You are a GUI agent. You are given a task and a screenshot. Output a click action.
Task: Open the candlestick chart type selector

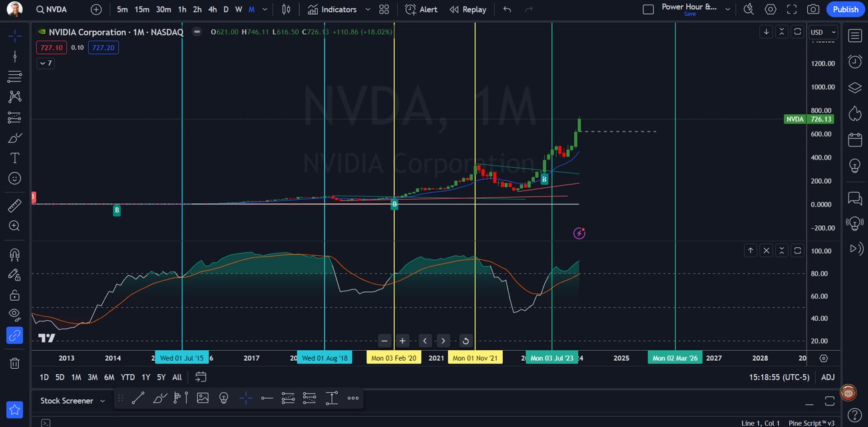point(286,9)
